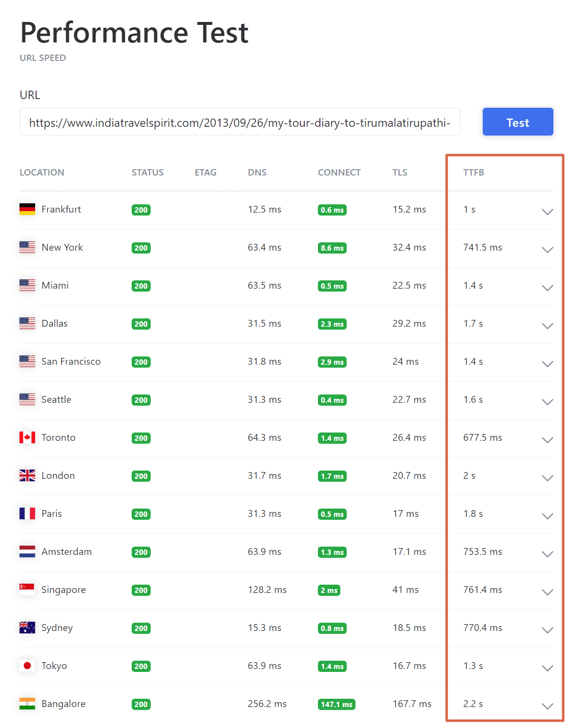Viewport: 570px width, 728px height.
Task: Click the 200 status badge for London
Action: 141,476
